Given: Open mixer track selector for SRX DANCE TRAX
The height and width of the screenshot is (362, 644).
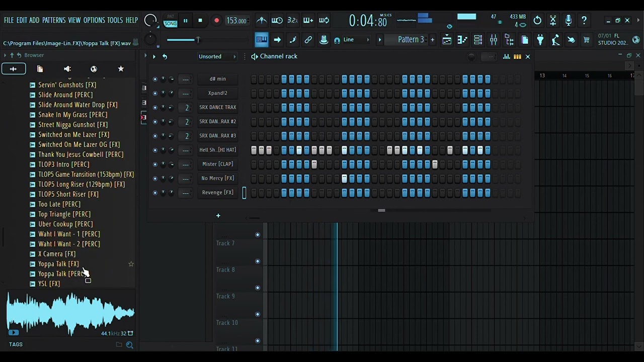Looking at the screenshot, I should 186,107.
